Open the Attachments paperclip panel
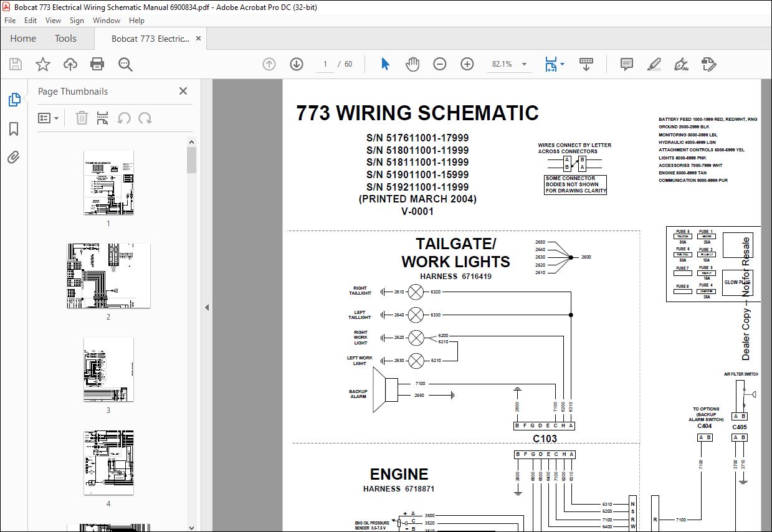Screen dimensions: 772x532 click(x=14, y=157)
